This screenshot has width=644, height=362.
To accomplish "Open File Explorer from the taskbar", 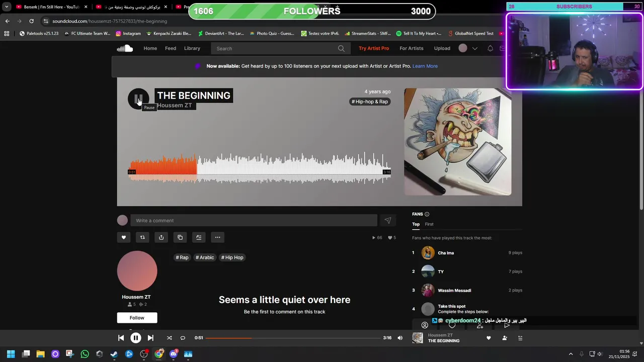I will (x=41, y=354).
